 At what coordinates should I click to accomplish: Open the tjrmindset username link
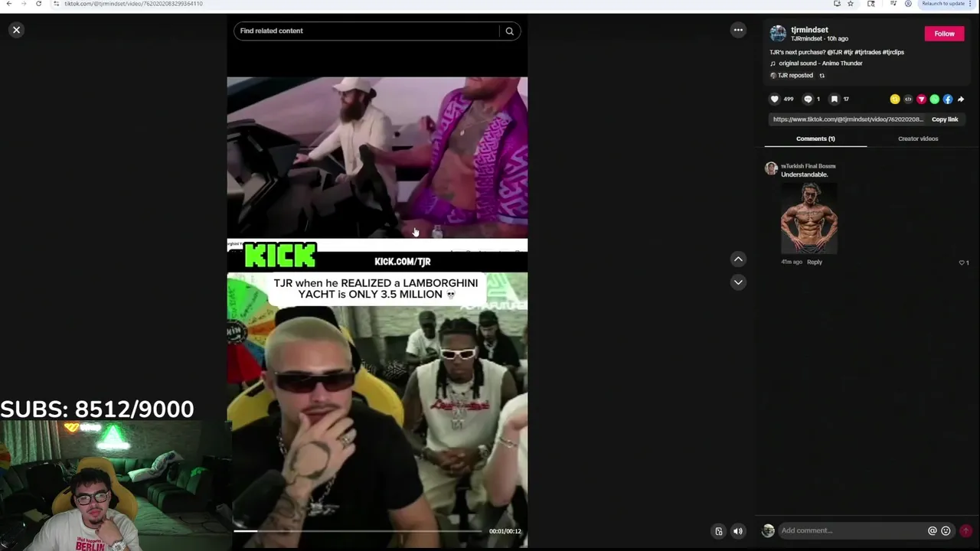(809, 30)
